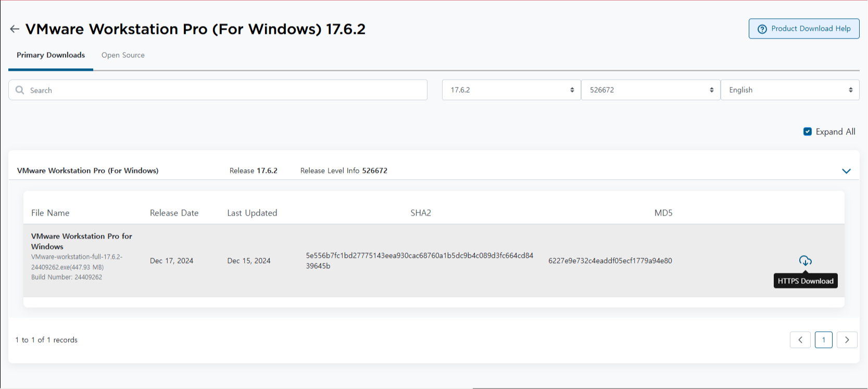Go to next page of records
This screenshot has height=389, width=868.
point(847,340)
